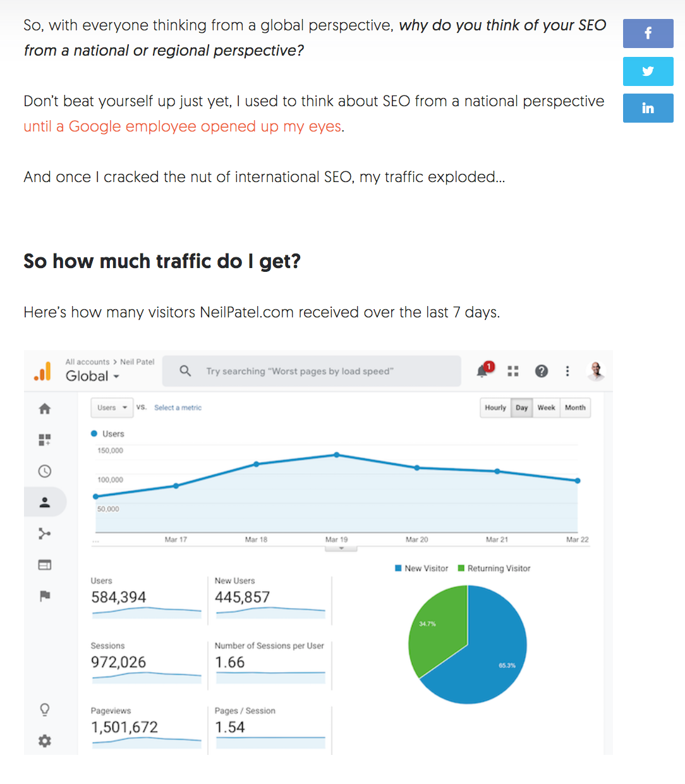The image size is (685, 784).
Task: Open the help question mark icon
Action: [542, 371]
